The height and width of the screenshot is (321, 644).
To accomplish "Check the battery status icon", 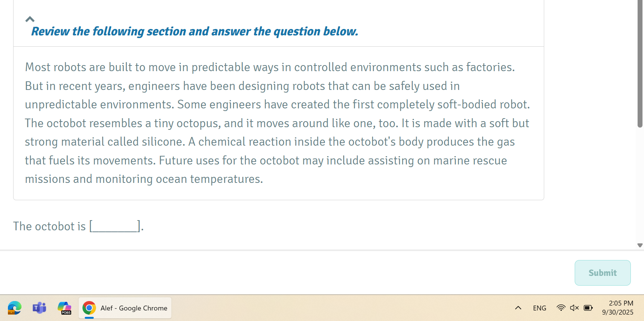I will point(588,308).
